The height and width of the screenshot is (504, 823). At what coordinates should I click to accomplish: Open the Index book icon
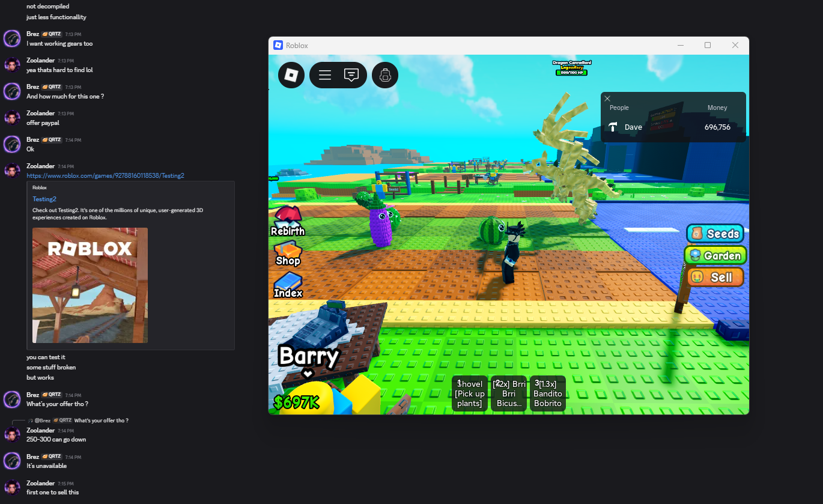coord(288,285)
